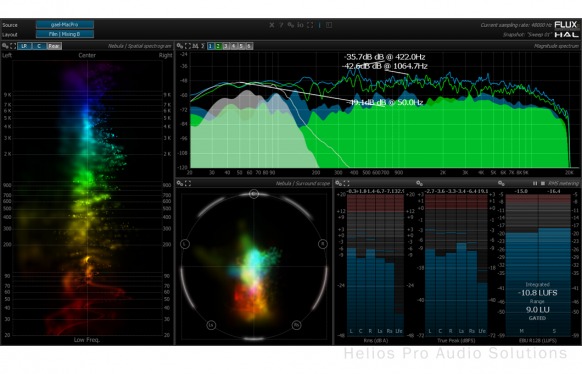Click the C speaker marker on surround scope
The width and height of the screenshot is (582, 374).
tap(254, 194)
